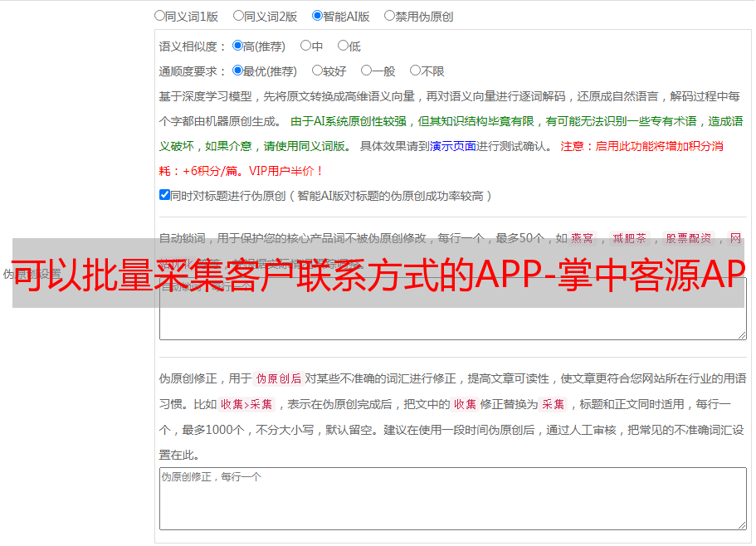Screen dimensions: 756x546
Task: Pick the 禁用伪原创 radio option
Action: click(389, 15)
